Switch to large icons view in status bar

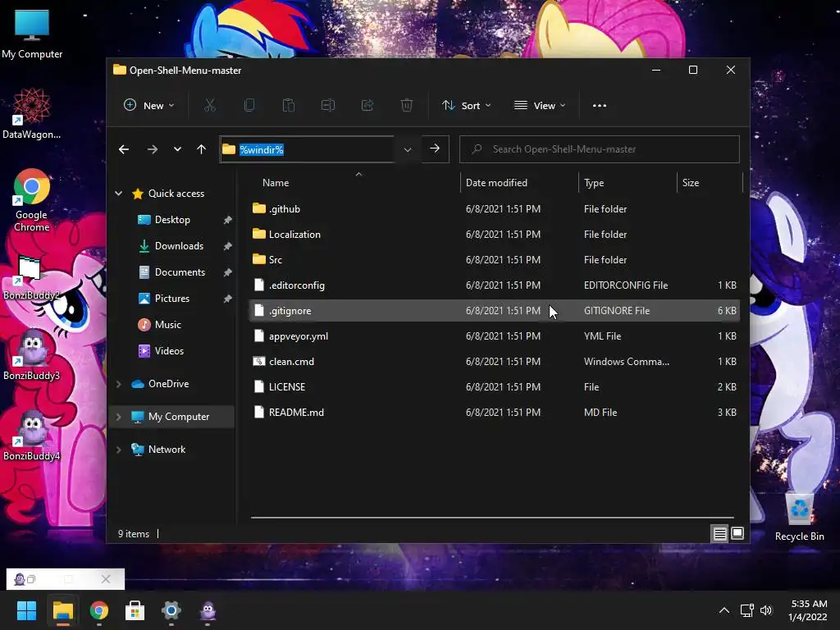coord(737,533)
